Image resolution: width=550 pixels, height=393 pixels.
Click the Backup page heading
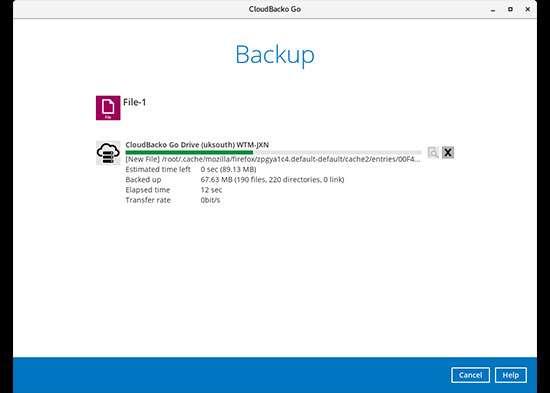(275, 55)
